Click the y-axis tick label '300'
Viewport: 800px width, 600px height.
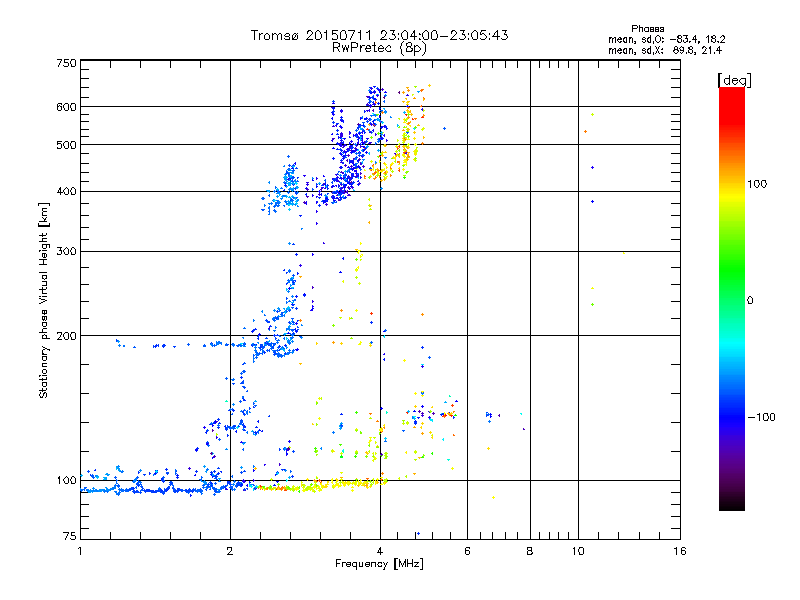[66, 252]
